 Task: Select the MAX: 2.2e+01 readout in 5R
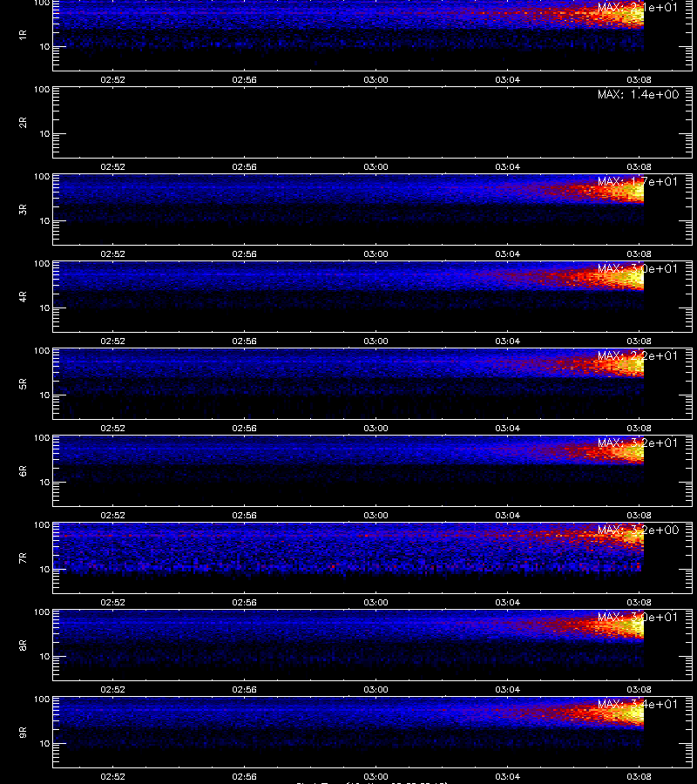(x=638, y=355)
